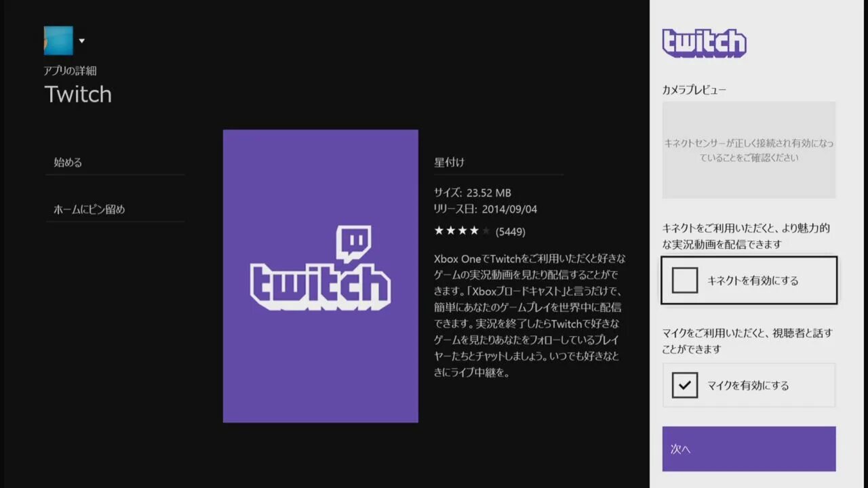Click the purple 次へ button
Screen dimensions: 868x488
coord(749,449)
